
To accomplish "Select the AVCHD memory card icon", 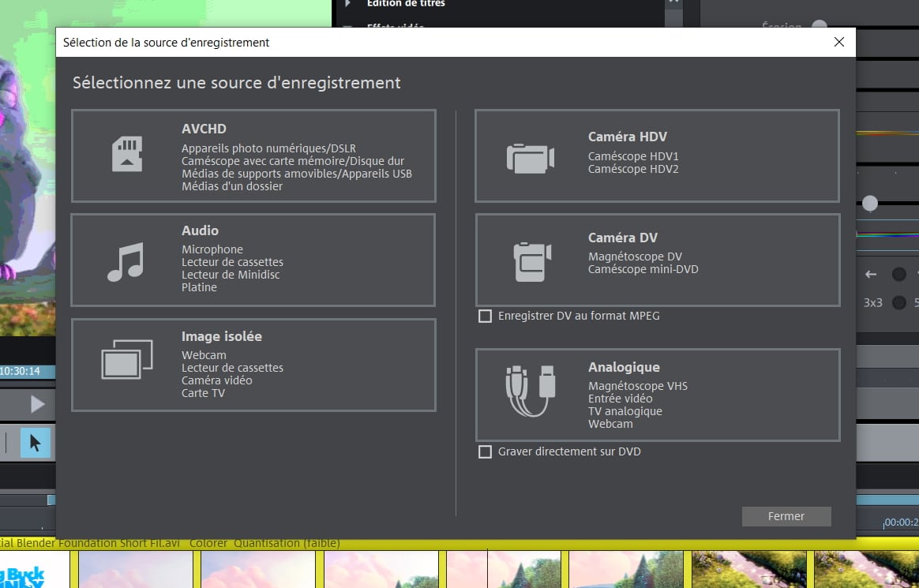I will click(x=127, y=154).
